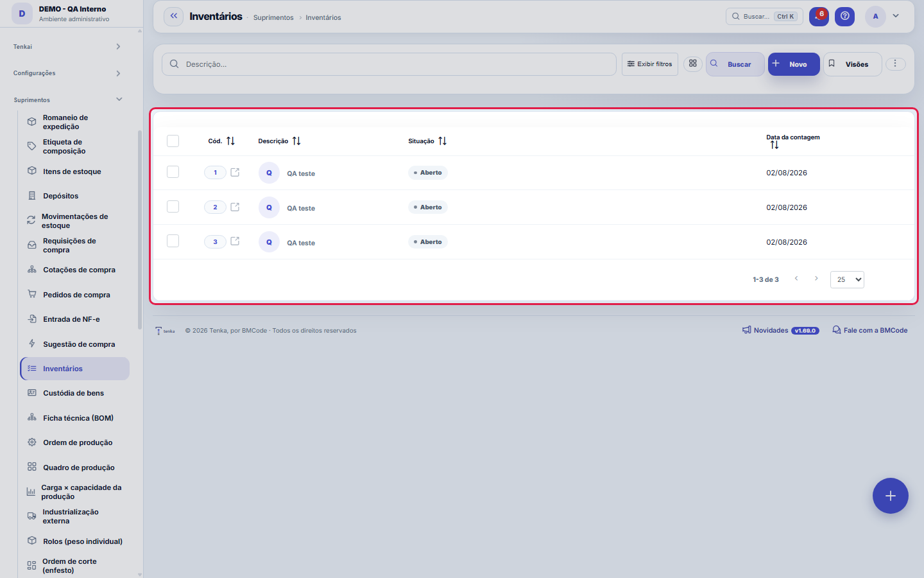Show filters with Exibir filtros button
Viewport: 924px width, 578px height.
pyautogui.click(x=650, y=64)
